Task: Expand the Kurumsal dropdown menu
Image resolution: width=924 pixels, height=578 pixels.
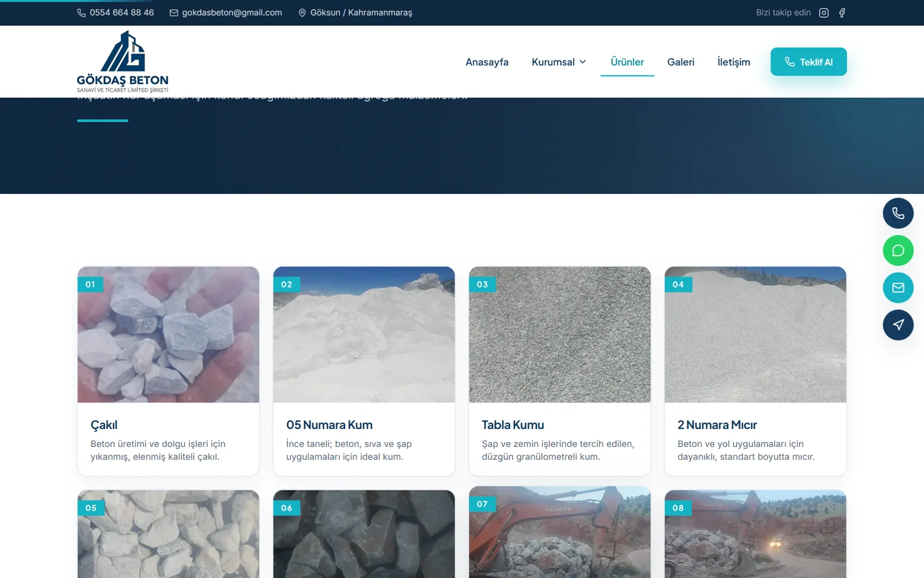Action: point(559,62)
